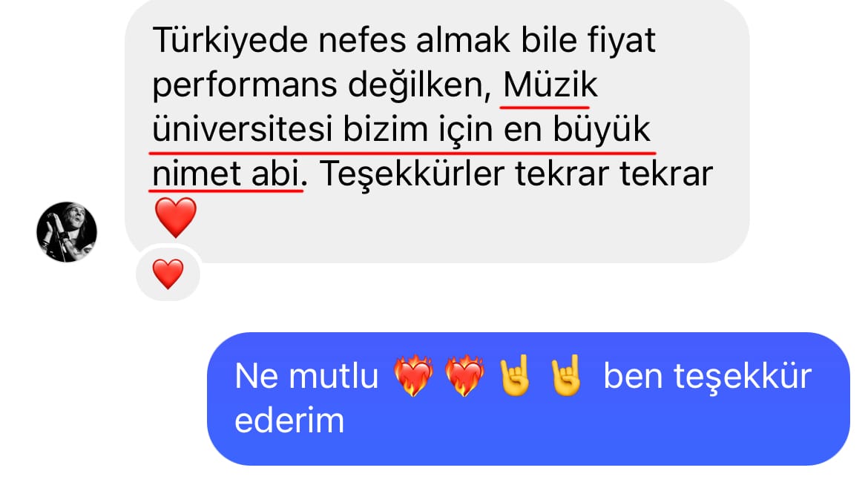
Task: Click the second rock hand emoji
Action: point(566,375)
